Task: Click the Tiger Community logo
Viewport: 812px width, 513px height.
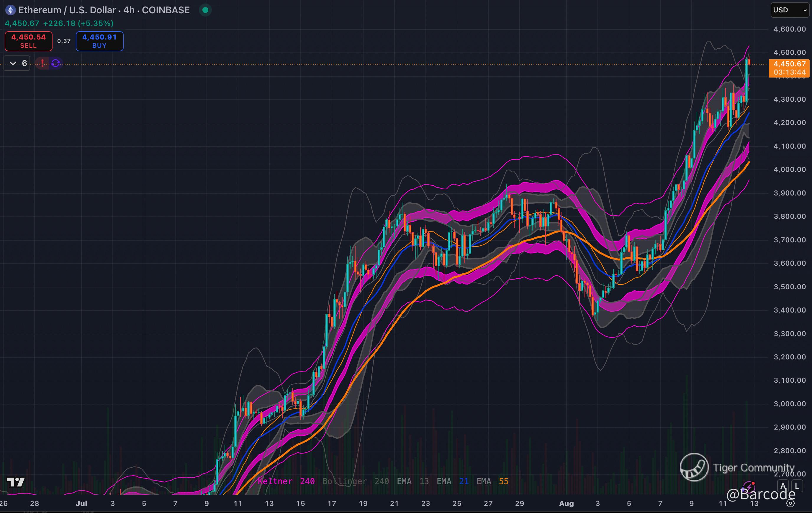Action: click(x=694, y=467)
